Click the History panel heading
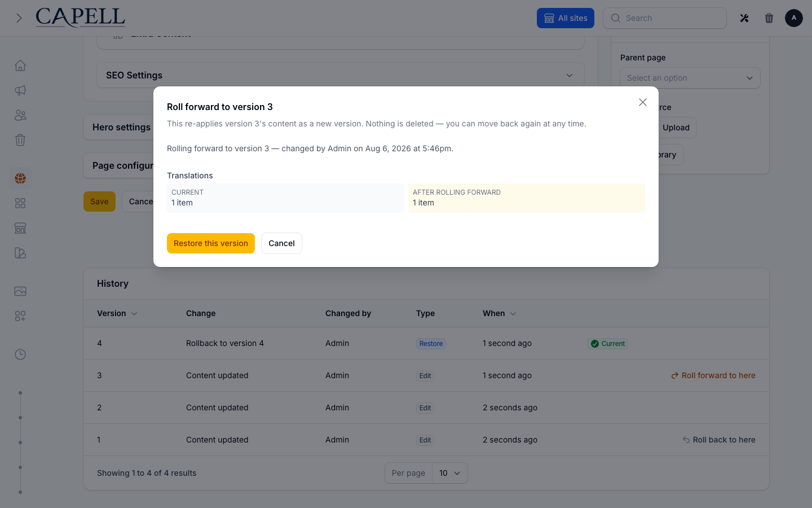The height and width of the screenshot is (508, 812). click(x=113, y=283)
